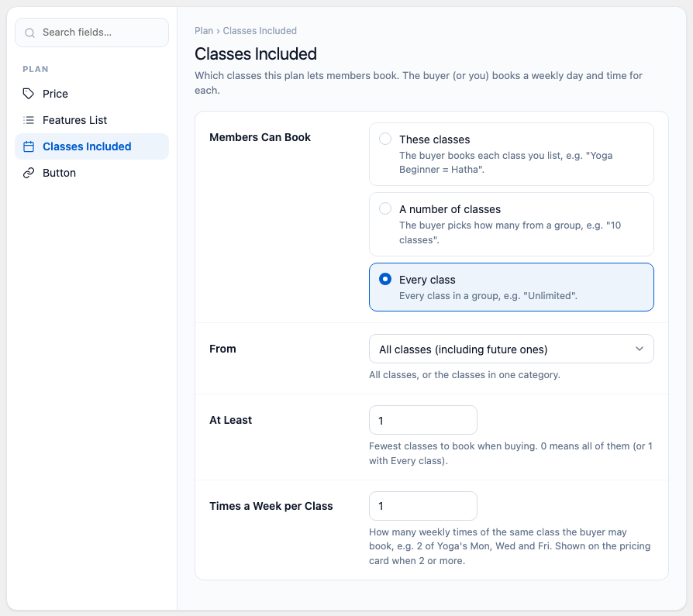
Task: Select the "A number of classes" radio
Action: click(385, 208)
